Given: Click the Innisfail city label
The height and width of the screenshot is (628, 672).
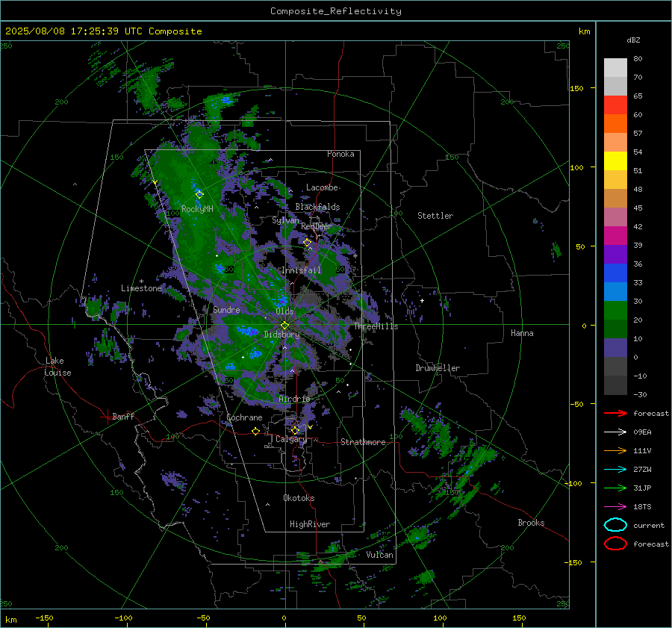Looking at the screenshot, I should pyautogui.click(x=302, y=270).
